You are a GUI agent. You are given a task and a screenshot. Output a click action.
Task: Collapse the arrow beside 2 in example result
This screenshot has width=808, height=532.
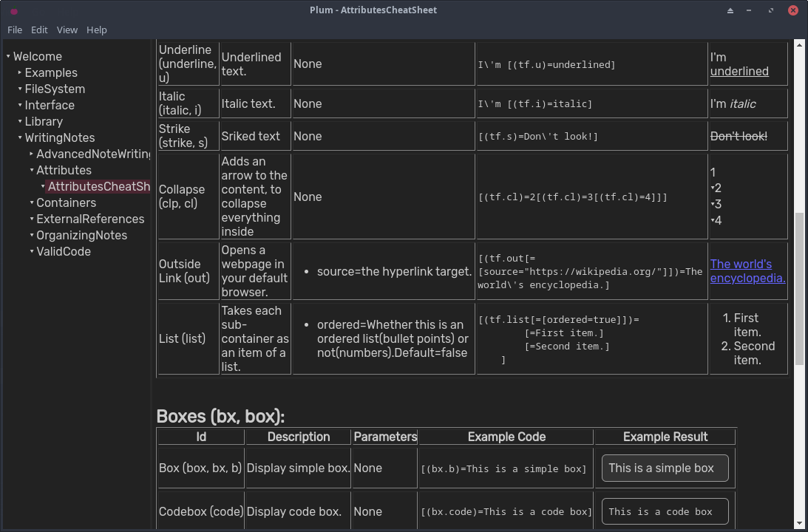coord(713,188)
